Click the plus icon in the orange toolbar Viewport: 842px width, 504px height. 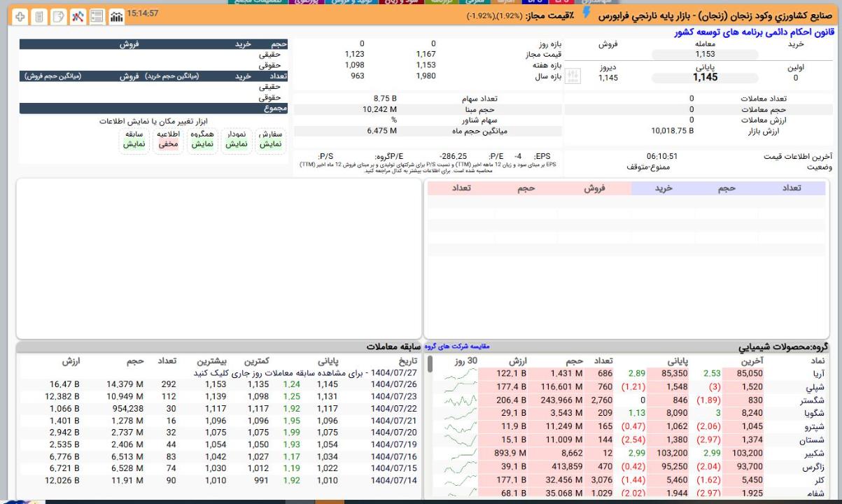coord(20,15)
